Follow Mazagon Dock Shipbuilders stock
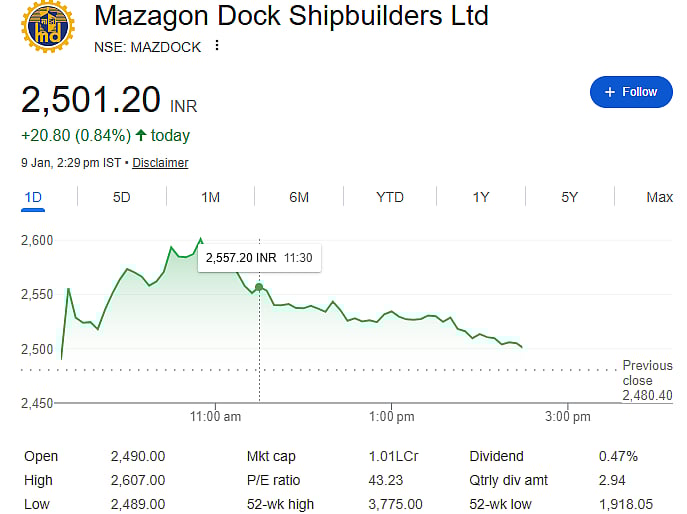The height and width of the screenshot is (514, 687). tap(630, 92)
